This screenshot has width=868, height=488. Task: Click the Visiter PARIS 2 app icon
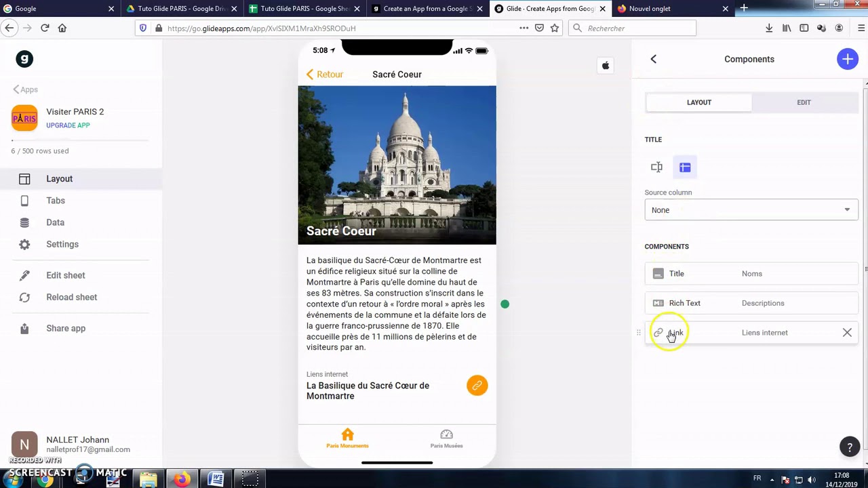coord(24,118)
